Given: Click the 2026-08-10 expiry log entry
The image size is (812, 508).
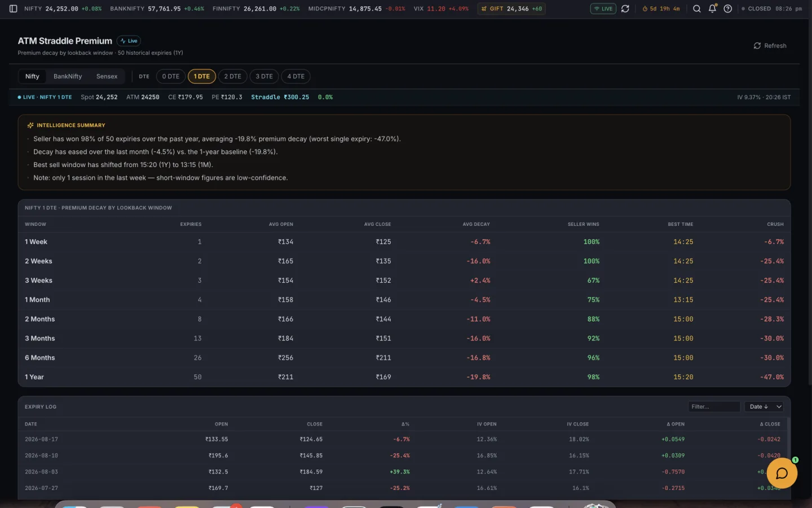Looking at the screenshot, I should click(403, 456).
